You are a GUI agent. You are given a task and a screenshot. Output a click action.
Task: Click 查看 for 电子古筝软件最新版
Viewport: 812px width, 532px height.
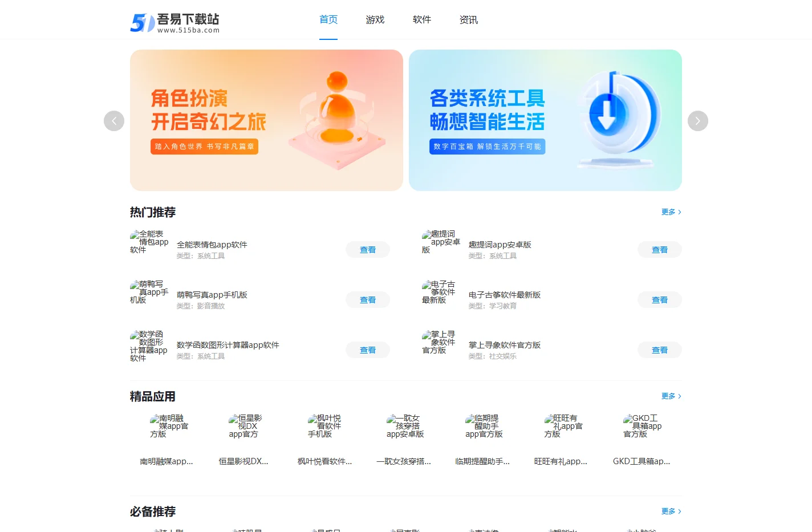point(660,300)
